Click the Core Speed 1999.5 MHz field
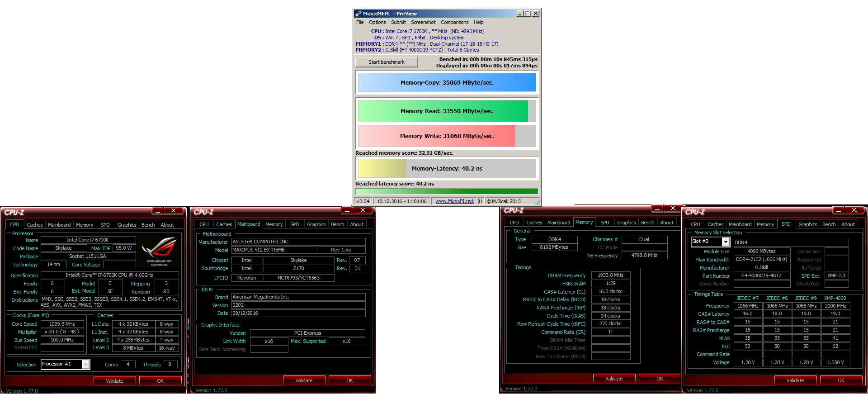The image size is (868, 394). pyautogui.click(x=62, y=324)
